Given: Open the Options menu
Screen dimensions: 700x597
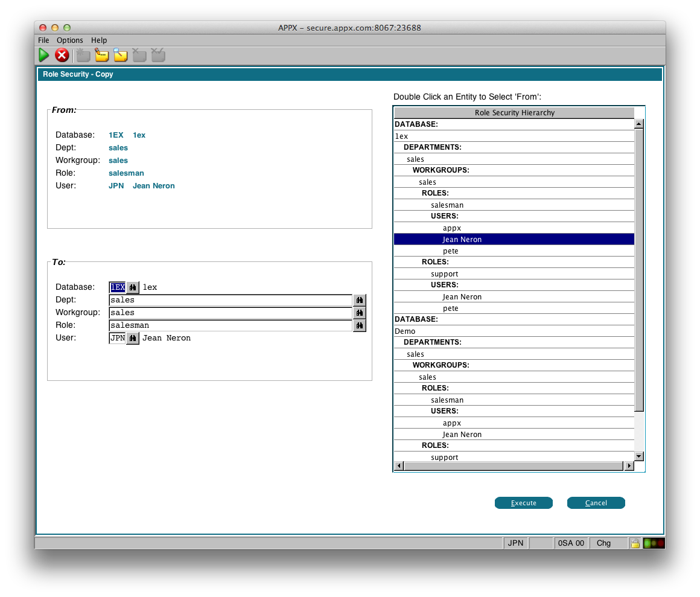Looking at the screenshot, I should click(70, 40).
